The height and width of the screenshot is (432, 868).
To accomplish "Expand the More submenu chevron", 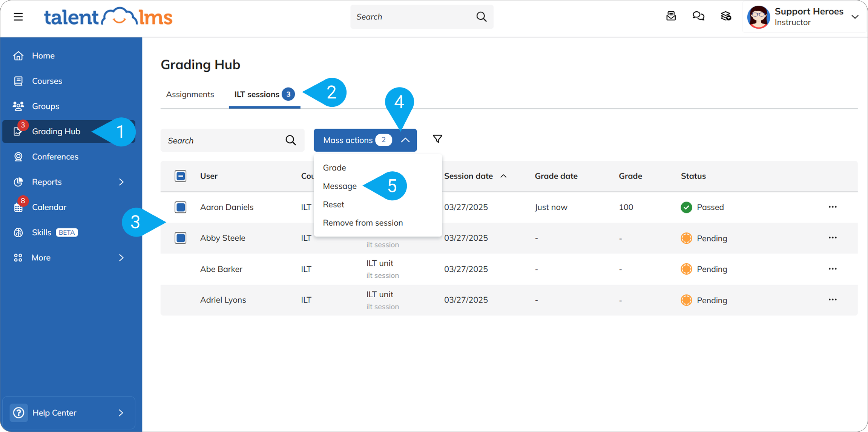I will 121,258.
